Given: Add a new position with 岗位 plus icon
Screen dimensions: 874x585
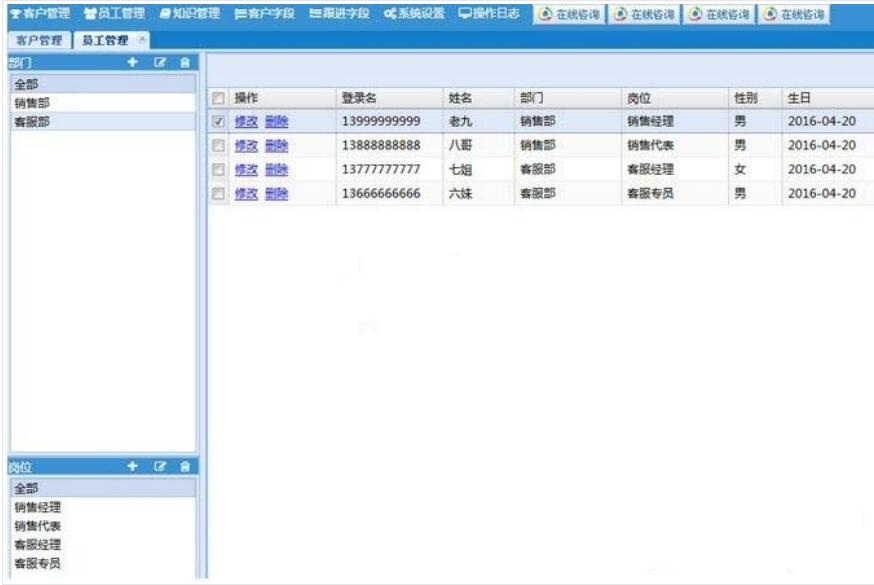Looking at the screenshot, I should 133,466.
